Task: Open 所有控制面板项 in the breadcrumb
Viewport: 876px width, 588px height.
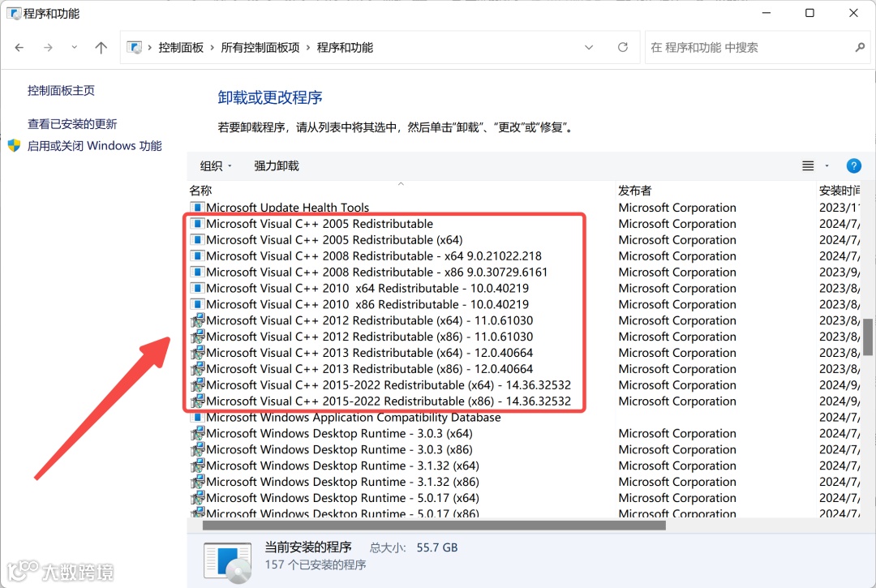Action: [x=260, y=48]
